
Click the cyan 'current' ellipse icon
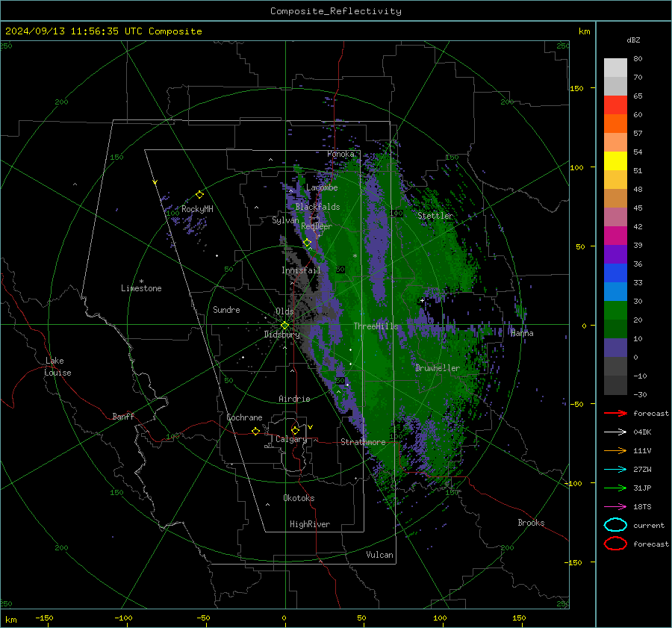(615, 525)
